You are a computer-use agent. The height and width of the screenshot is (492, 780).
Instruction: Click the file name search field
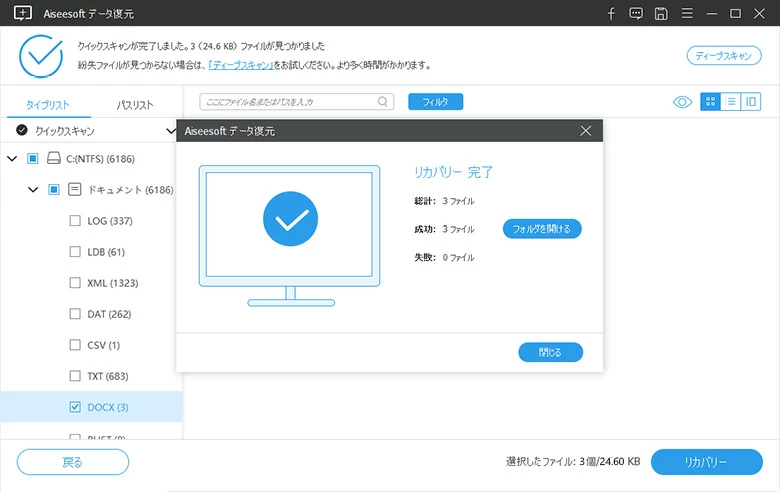coord(288,101)
